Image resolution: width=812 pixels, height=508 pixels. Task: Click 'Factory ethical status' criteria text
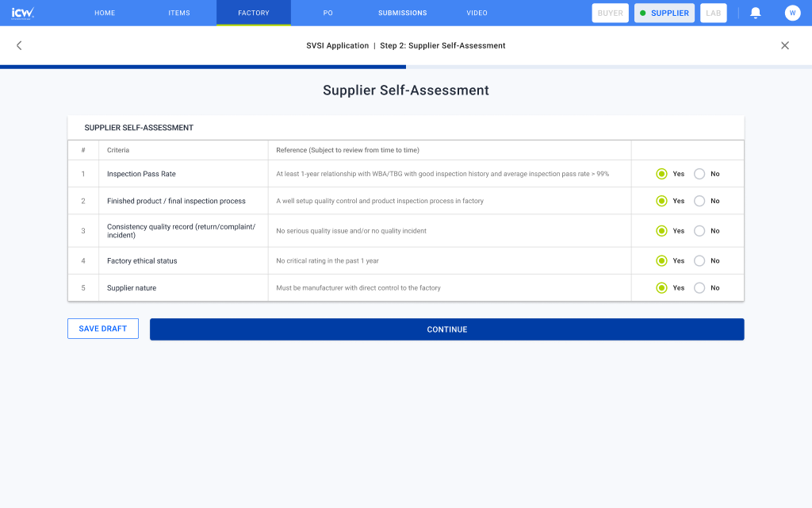point(142,260)
